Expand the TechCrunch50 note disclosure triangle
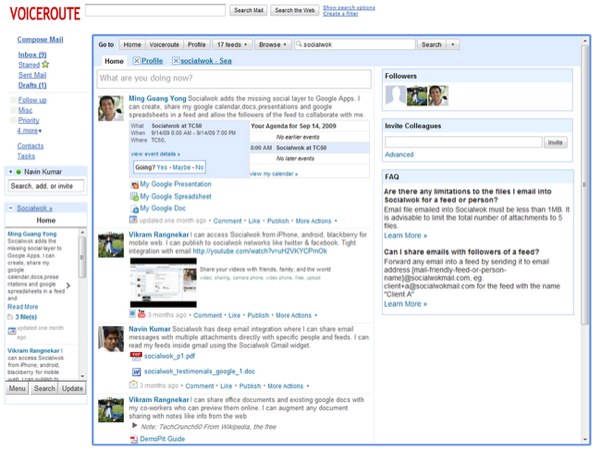This screenshot has width=602, height=452. click(135, 426)
